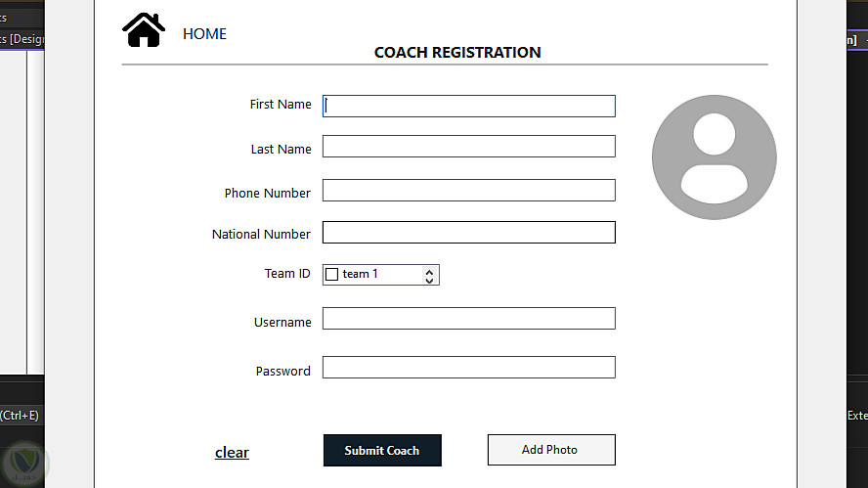Click the Team ID label
The height and width of the screenshot is (488, 868).
[x=287, y=274]
